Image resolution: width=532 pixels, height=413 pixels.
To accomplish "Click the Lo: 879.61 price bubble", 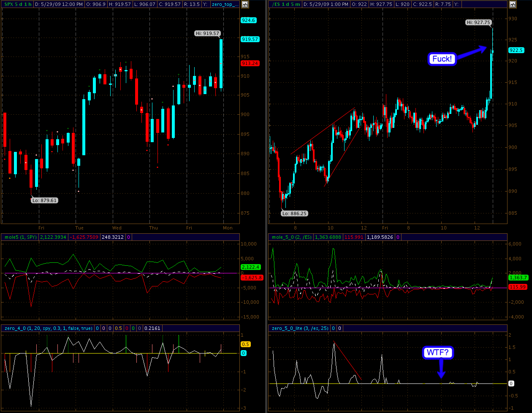I will point(44,200).
